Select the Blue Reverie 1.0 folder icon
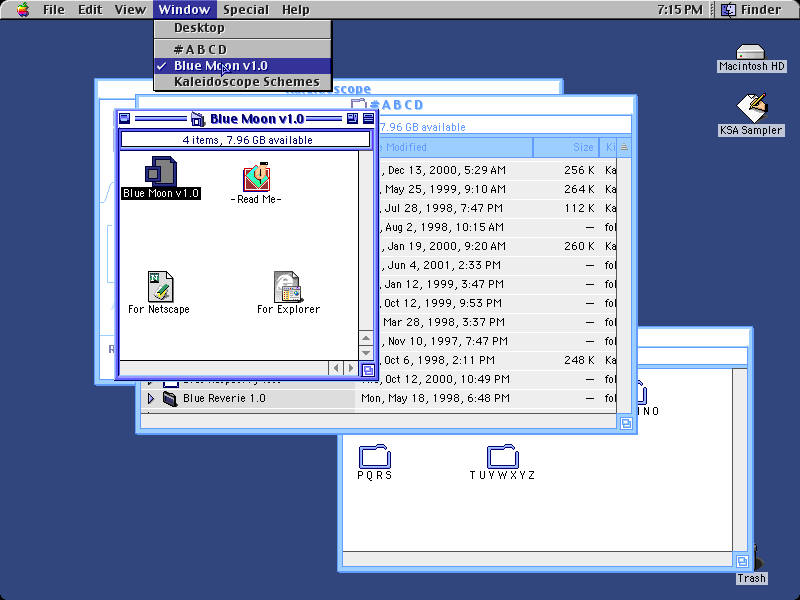 tap(170, 398)
